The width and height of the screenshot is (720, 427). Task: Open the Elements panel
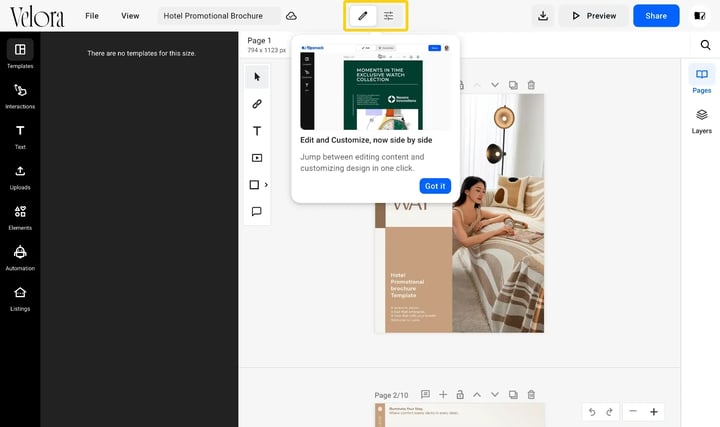pos(20,218)
